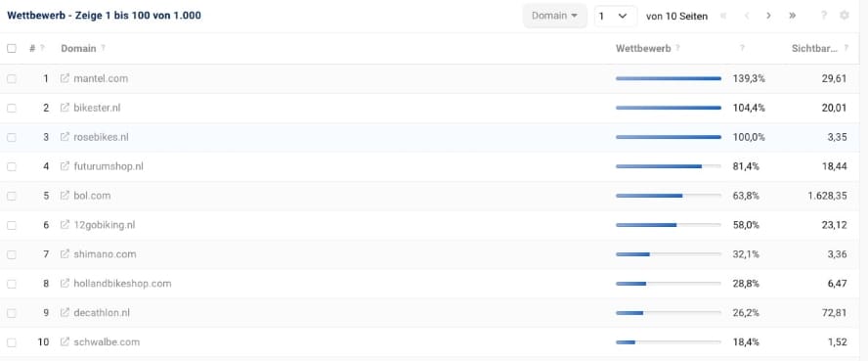Show help icon next to Domain header
Image resolution: width=868 pixels, height=361 pixels.
click(x=103, y=48)
